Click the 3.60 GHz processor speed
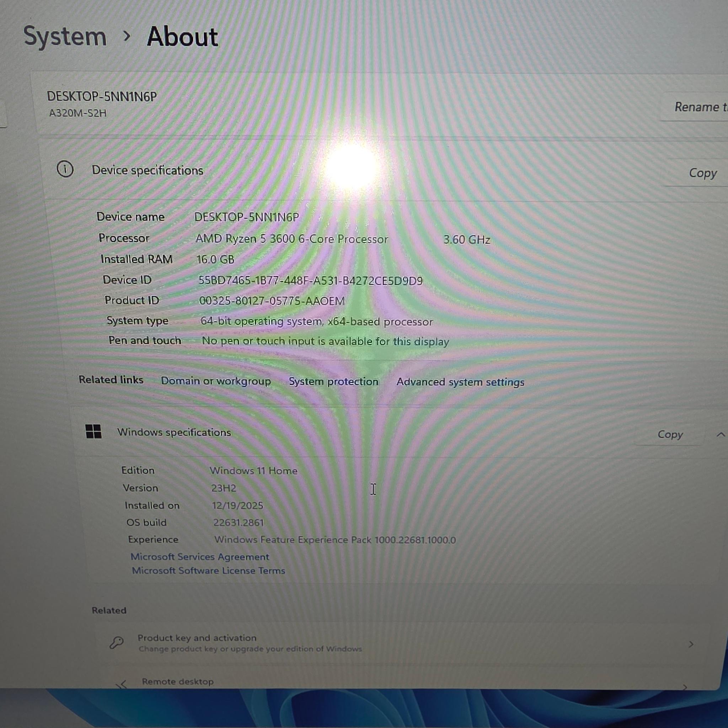This screenshot has height=728, width=728. coord(466,240)
